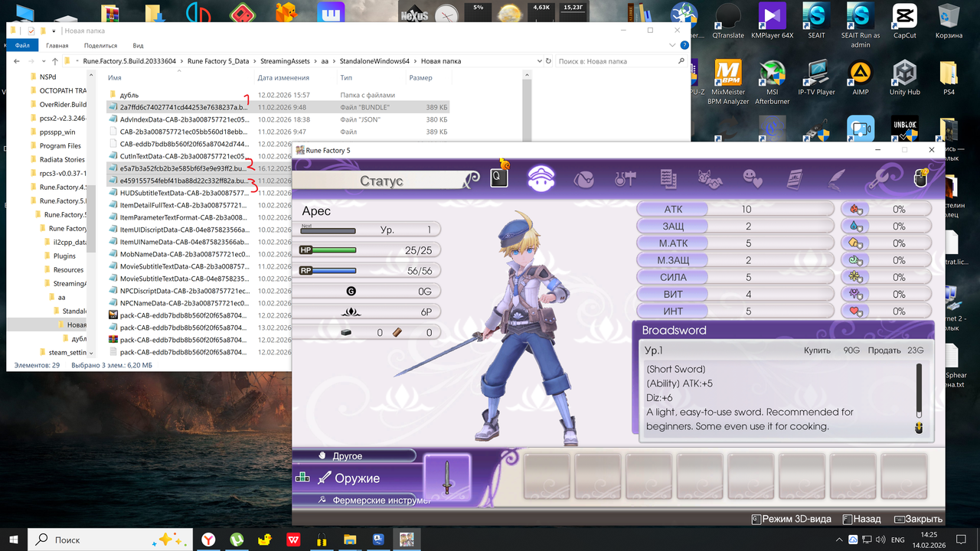The image size is (980, 551).
Task: Switch to the Вид ribbon tab
Action: pyautogui.click(x=139, y=45)
